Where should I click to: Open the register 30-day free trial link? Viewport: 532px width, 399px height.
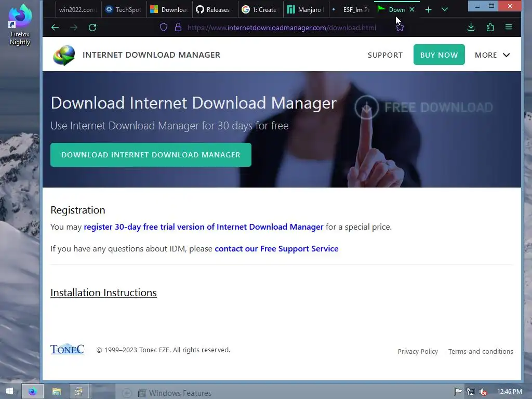[204, 227]
